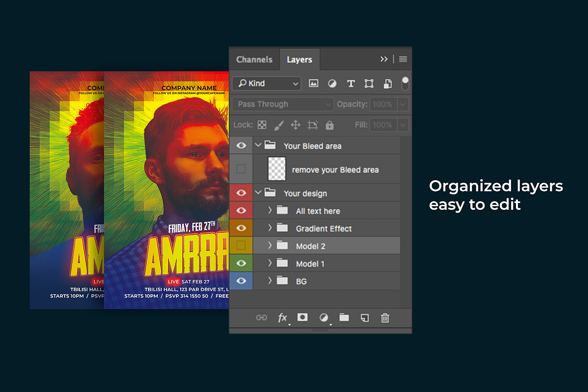Hide the Gradient Effect group
The height and width of the screenshot is (392, 588).
pos(241,228)
